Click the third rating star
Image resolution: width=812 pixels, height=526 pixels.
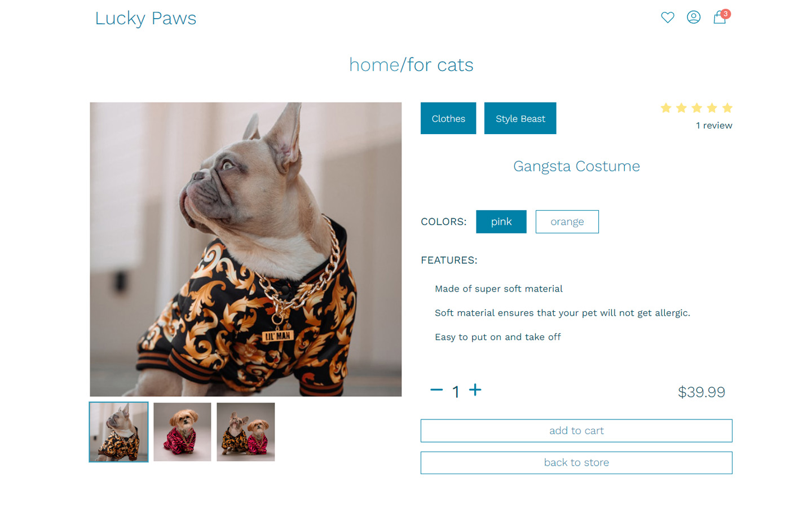697,108
